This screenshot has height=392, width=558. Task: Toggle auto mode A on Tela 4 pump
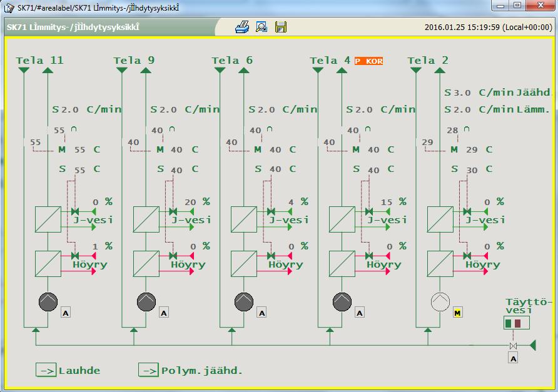click(360, 313)
